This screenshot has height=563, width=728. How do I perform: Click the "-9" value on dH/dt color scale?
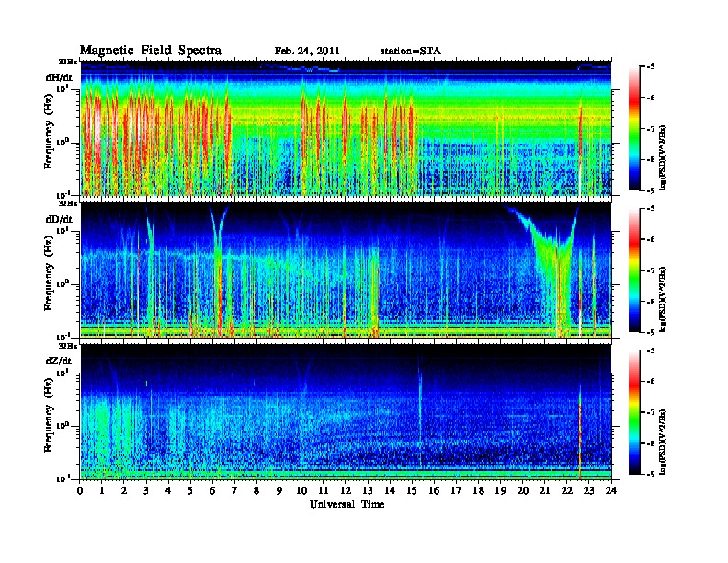click(651, 190)
